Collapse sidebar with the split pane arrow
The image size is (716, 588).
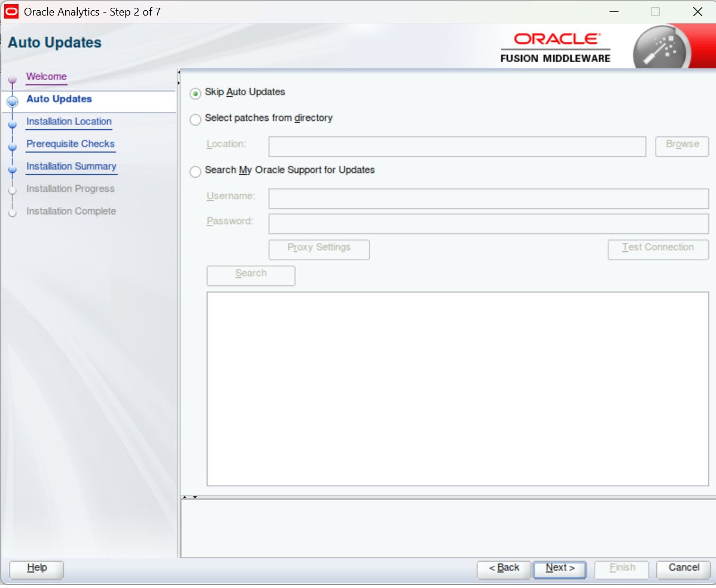179,72
